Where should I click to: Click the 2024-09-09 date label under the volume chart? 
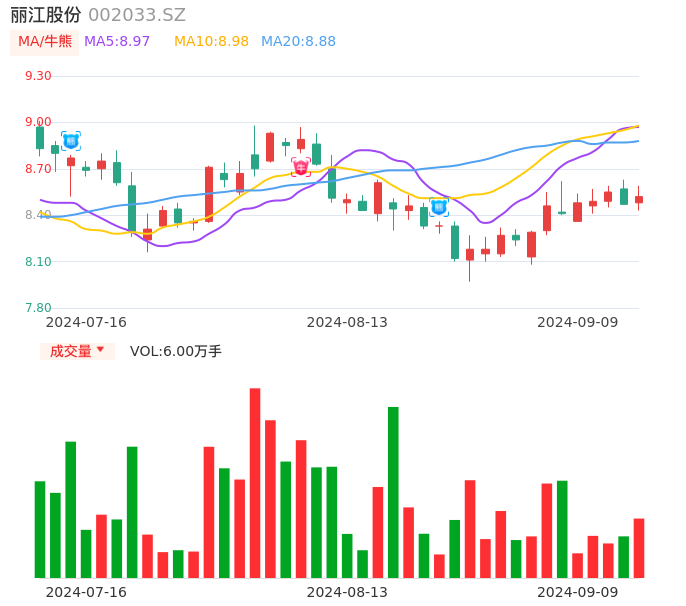coord(578,592)
